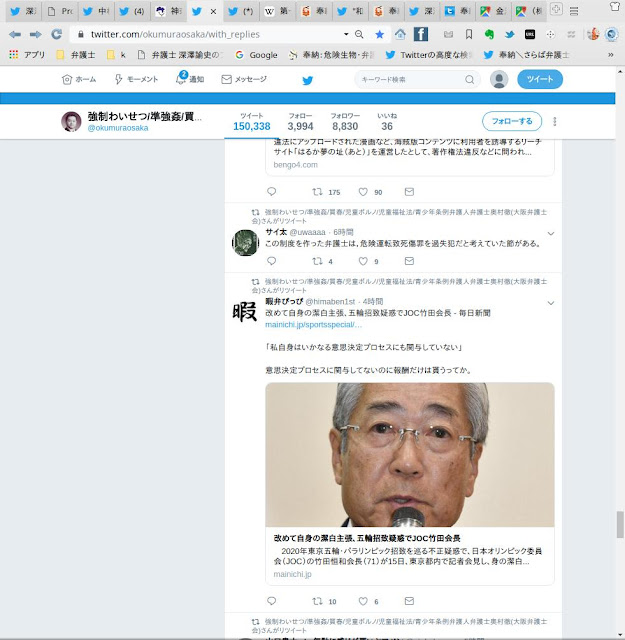Click the okumuraosaka profile avatar
Image resolution: width=625 pixels, height=640 pixels.
point(71,122)
